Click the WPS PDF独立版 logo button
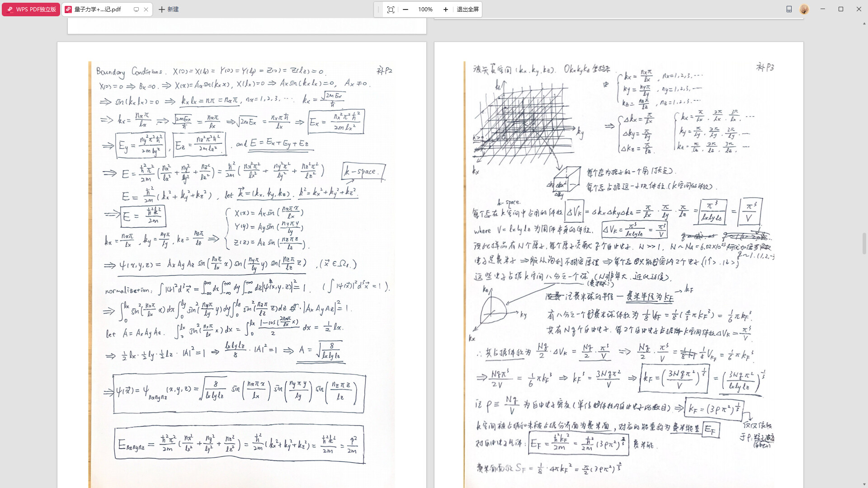The image size is (868, 488). click(x=31, y=9)
